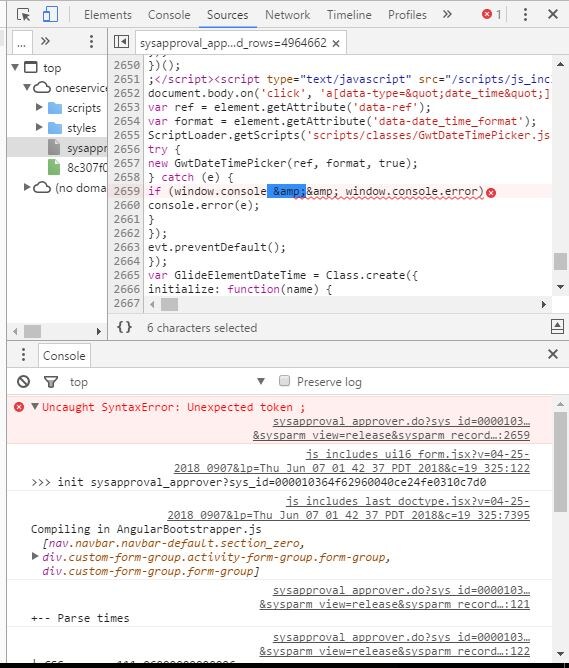Click the code horizontal scrollbar thumb
Viewport: 569px width, 668px height.
(x=170, y=304)
